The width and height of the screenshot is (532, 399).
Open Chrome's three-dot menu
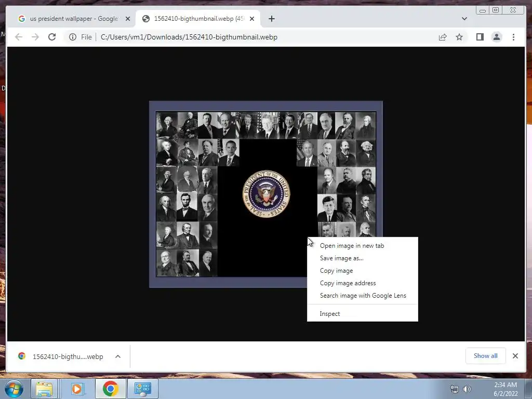[513, 37]
